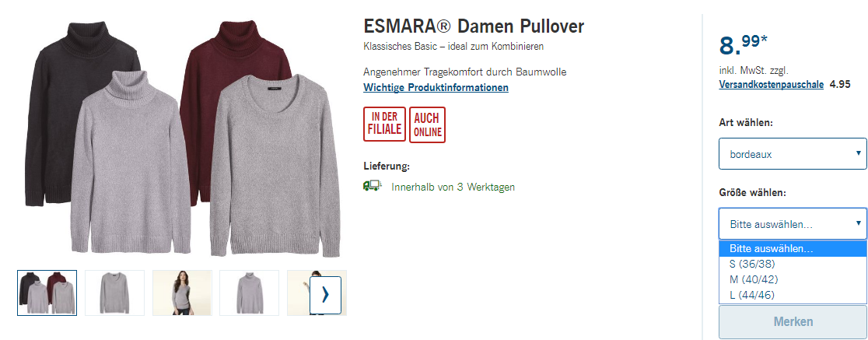Select the grey round-neck sweater thumbnail

point(114,293)
